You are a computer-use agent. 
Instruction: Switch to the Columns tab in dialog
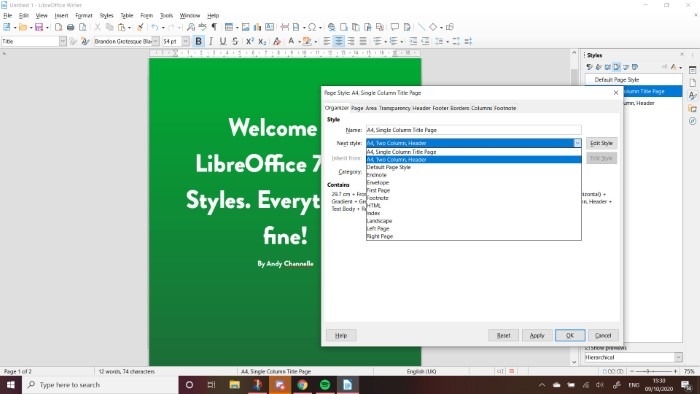pos(482,108)
